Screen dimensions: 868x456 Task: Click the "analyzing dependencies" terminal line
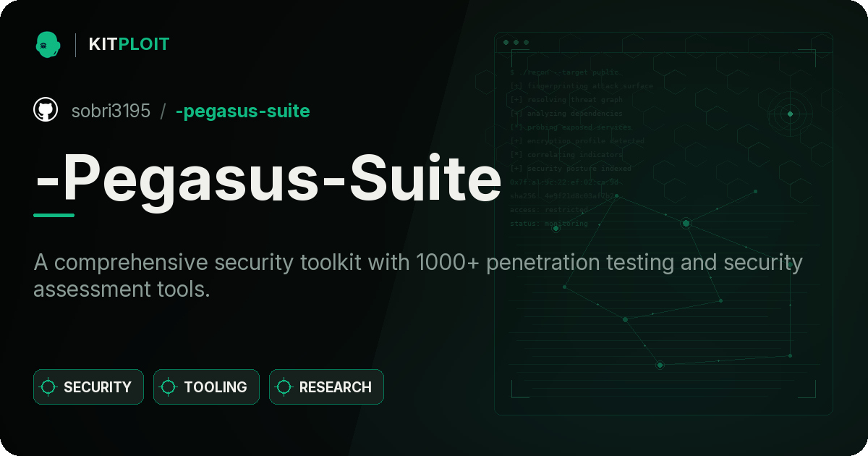(566, 114)
